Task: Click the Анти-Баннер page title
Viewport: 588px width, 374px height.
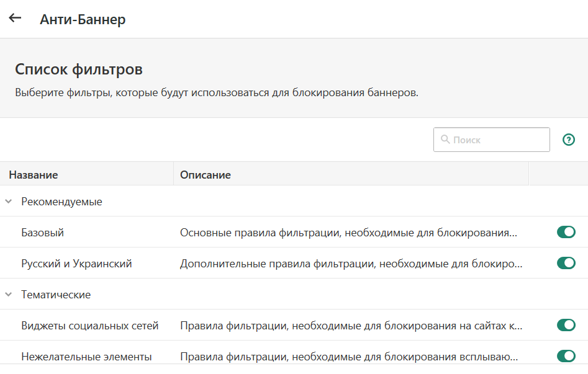Action: [x=83, y=19]
